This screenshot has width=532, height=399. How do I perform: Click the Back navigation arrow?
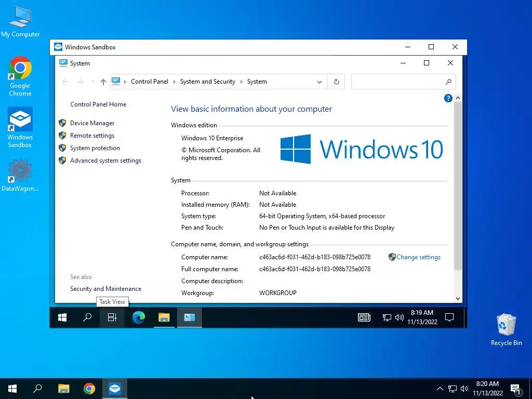[x=65, y=82]
